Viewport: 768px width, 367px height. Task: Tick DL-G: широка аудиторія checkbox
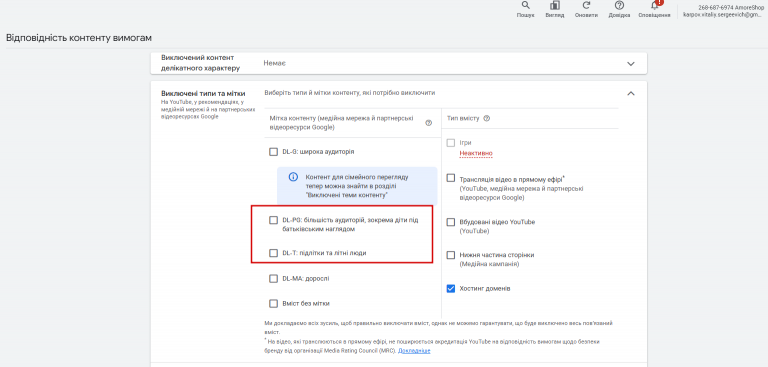click(x=273, y=152)
